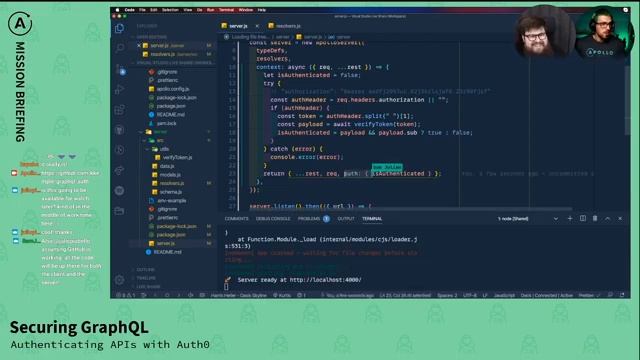Open the File menu
The width and height of the screenshot is (640, 360).
(142, 10)
